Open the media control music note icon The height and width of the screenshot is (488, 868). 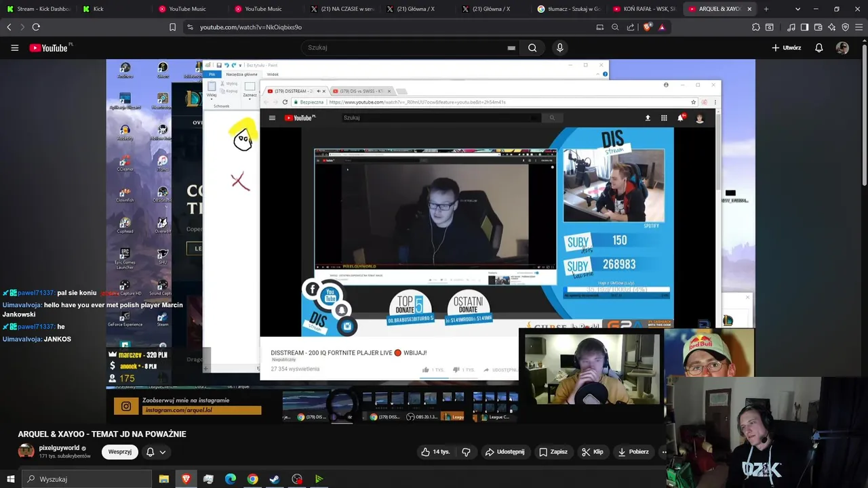click(791, 27)
